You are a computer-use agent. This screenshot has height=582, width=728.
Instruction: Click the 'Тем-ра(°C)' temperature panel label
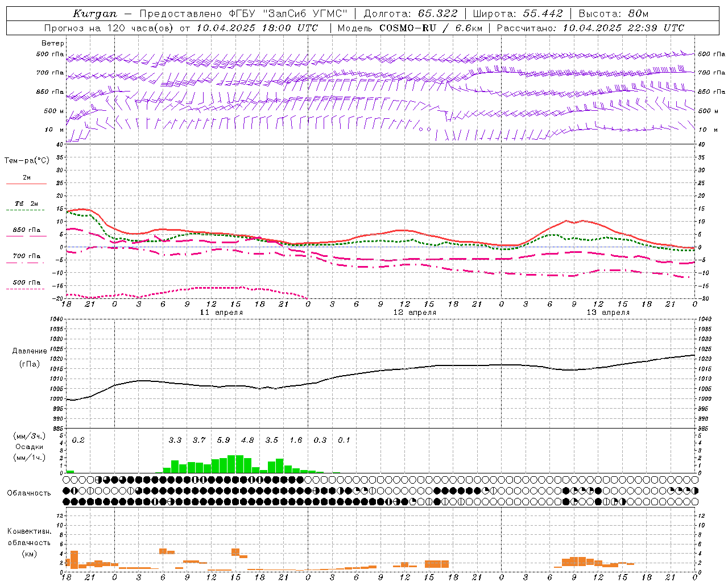coord(27,161)
